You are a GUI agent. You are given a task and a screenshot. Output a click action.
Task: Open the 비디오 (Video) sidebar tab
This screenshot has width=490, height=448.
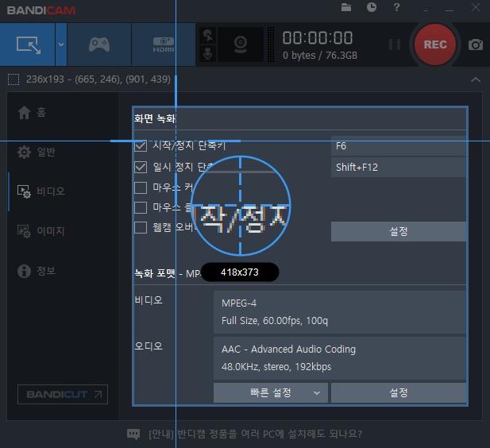pos(41,191)
